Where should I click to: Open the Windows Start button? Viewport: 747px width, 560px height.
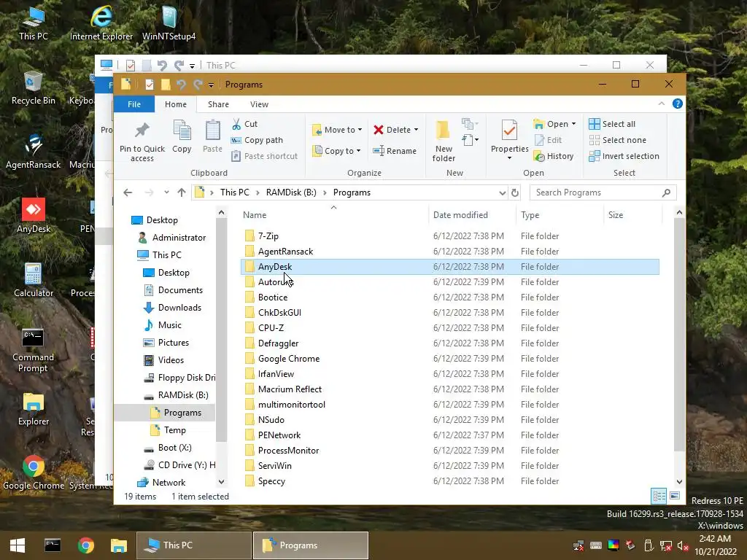(18, 545)
